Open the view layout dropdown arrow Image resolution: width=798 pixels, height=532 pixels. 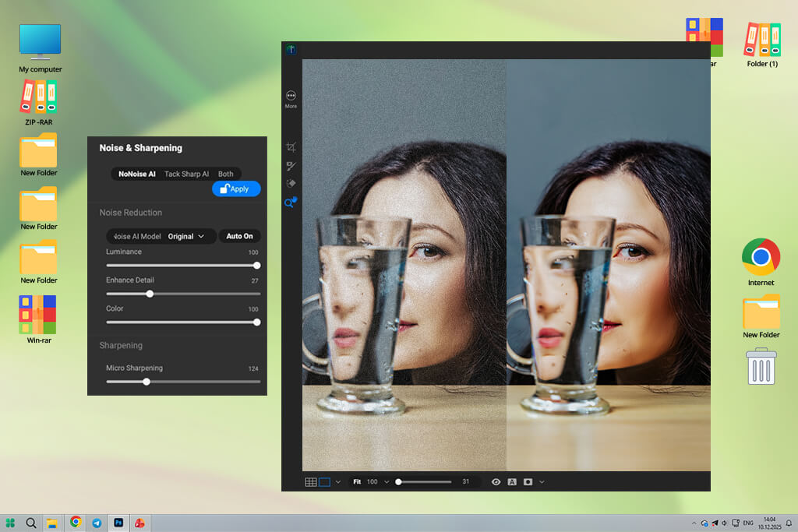(338, 481)
